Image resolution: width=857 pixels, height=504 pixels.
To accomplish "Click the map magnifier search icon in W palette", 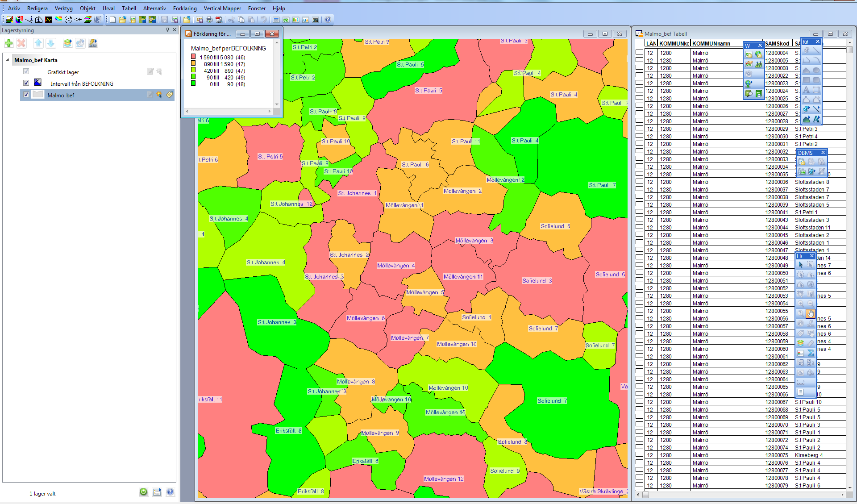I will pos(749,94).
